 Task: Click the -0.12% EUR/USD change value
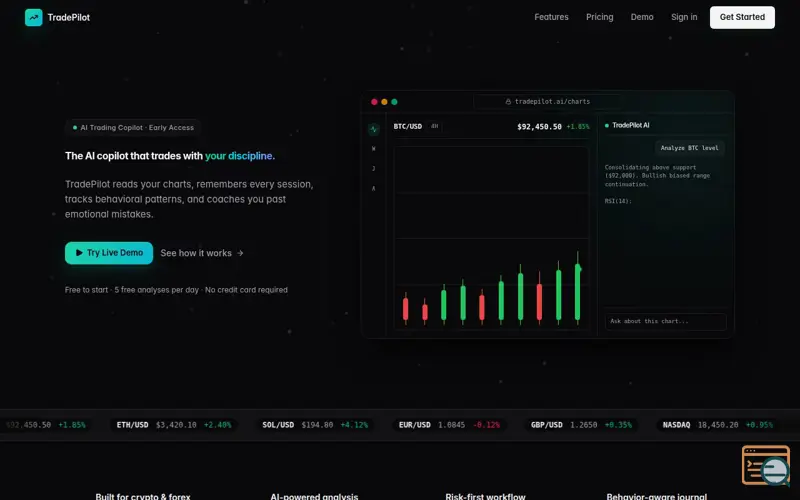pyautogui.click(x=486, y=425)
